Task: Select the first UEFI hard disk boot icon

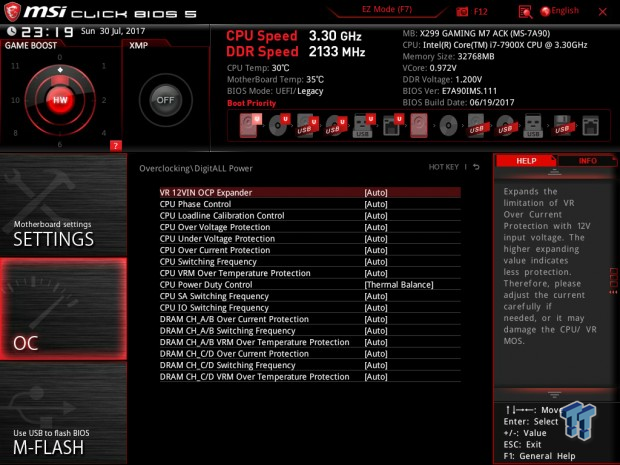Action: tap(250, 125)
